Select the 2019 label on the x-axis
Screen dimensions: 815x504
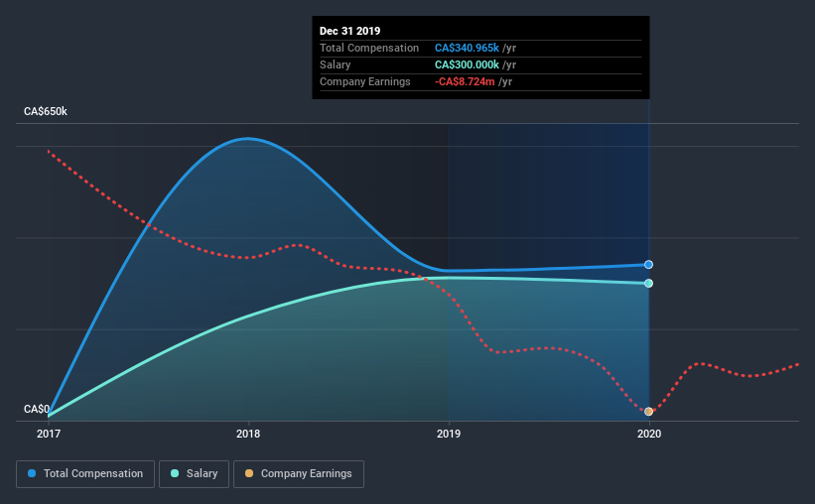tap(448, 434)
